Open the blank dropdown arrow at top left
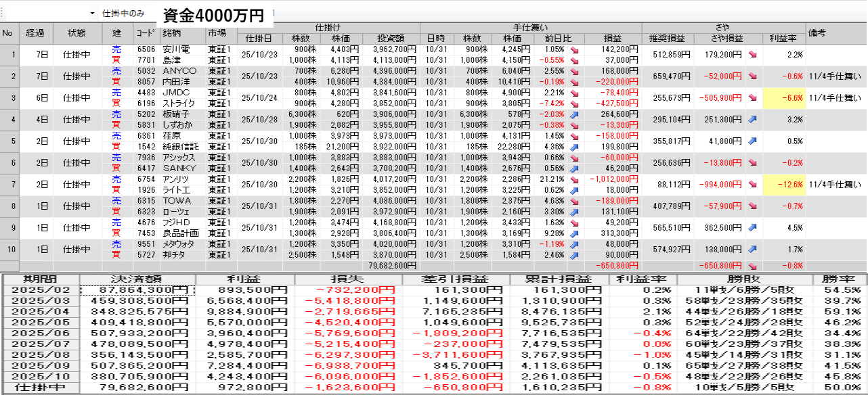868x395 pixels. [x=92, y=14]
